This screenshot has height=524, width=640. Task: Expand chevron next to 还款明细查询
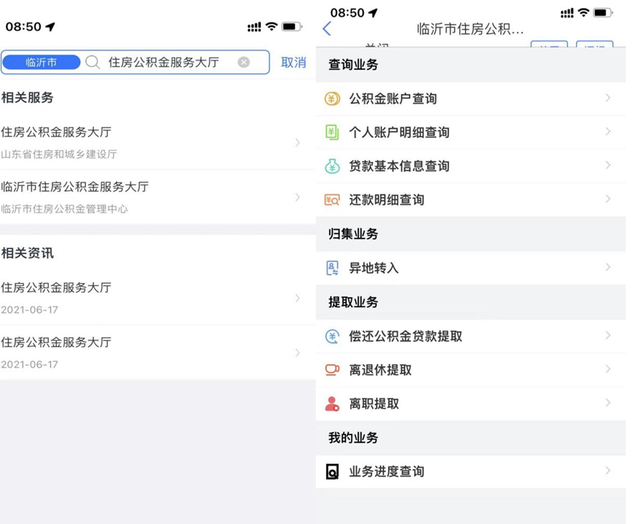click(x=608, y=199)
